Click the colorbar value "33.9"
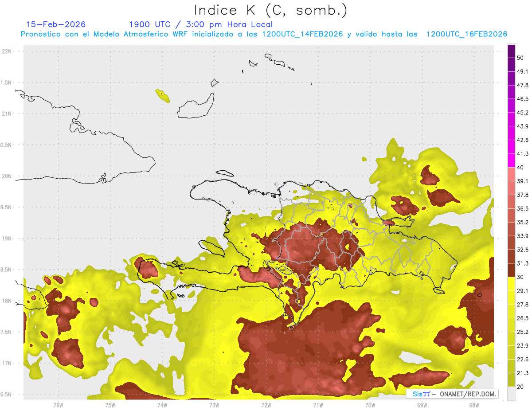This screenshot has width=532, height=411. click(523, 236)
